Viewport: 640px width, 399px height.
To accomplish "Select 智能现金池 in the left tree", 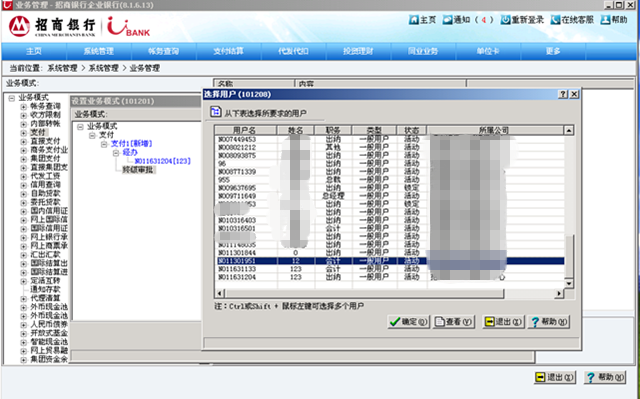I will click(x=49, y=342).
